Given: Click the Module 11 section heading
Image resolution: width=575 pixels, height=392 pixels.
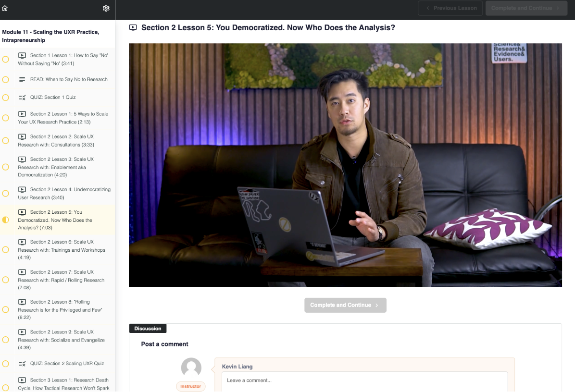Looking at the screenshot, I should 50,36.
